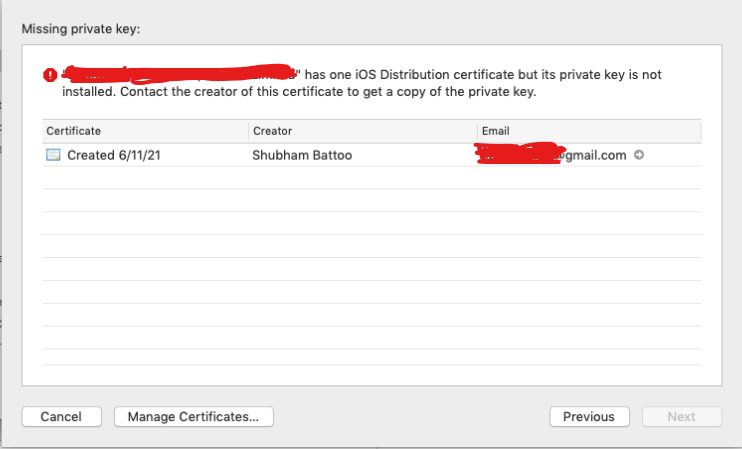Click the Creator column header
Viewport: 742px width, 449px height.
[272, 131]
